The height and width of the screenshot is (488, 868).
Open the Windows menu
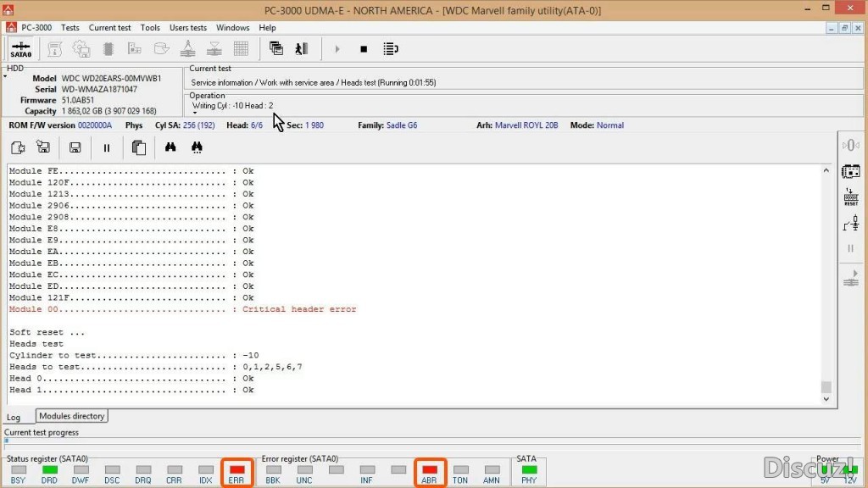coord(232,28)
